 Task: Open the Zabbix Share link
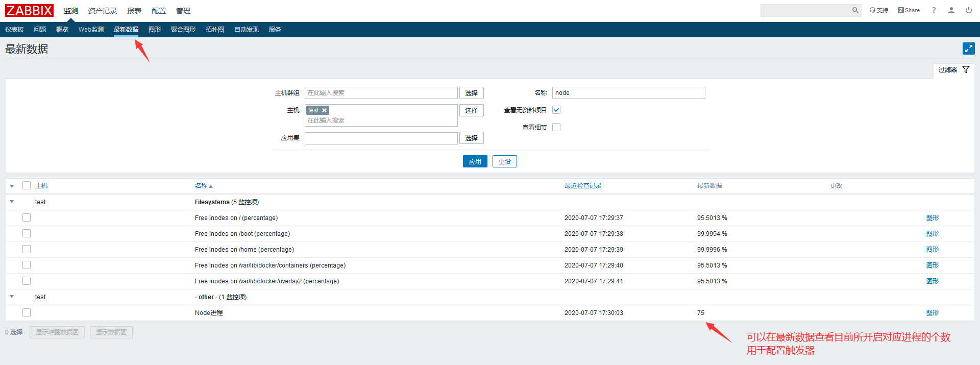point(909,10)
